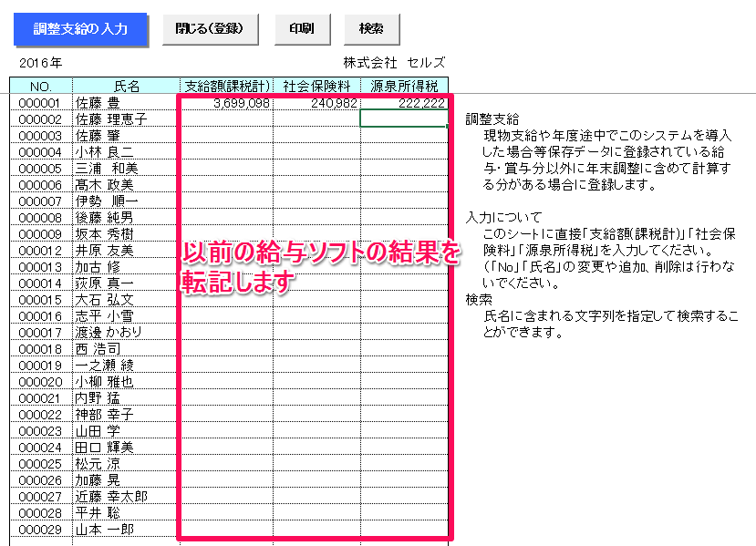Click 社会保険料 cell in 佐藤 肇 row
756x546 pixels.
(316, 135)
